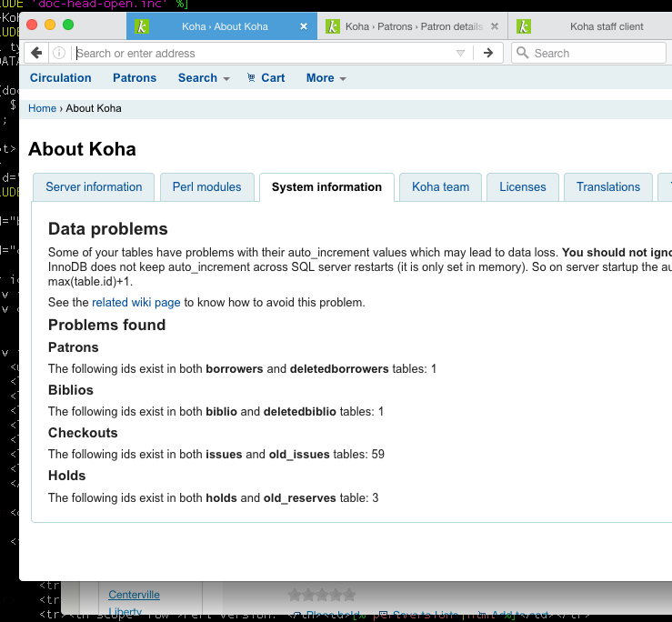Open the Licenses tab
Image resolution: width=672 pixels, height=622 pixels.
pos(522,186)
